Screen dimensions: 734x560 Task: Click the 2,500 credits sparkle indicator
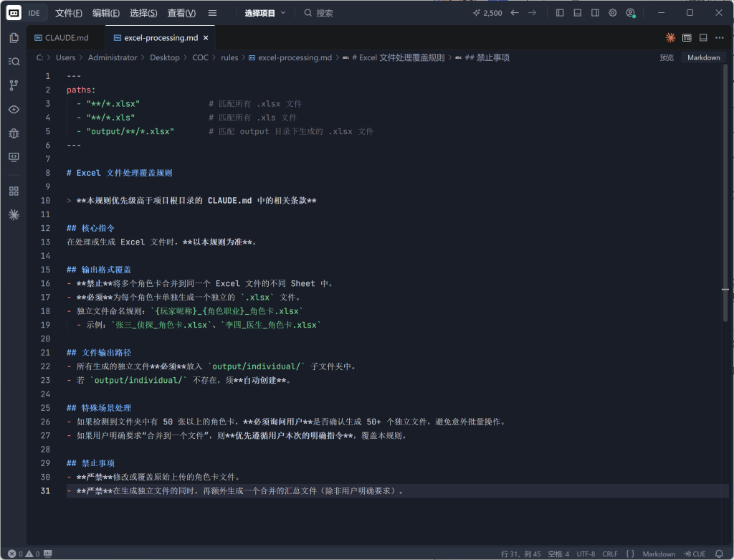point(487,13)
